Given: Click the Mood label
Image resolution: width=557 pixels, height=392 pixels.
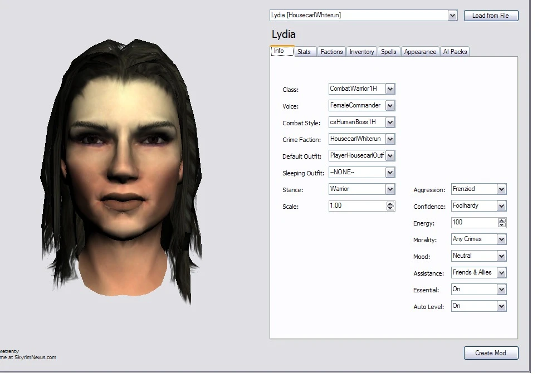Looking at the screenshot, I should [x=422, y=257].
